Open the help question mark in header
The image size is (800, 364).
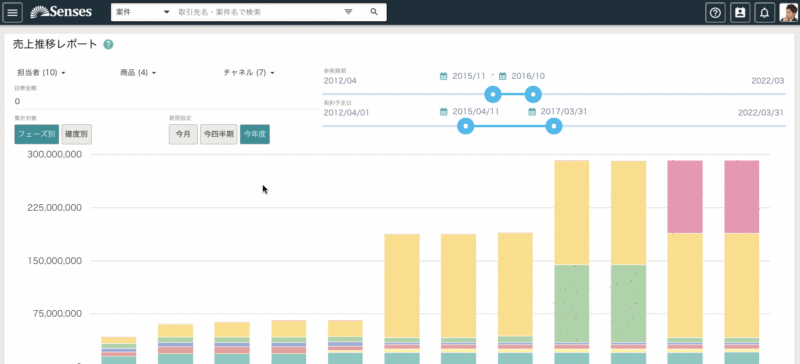(x=715, y=13)
